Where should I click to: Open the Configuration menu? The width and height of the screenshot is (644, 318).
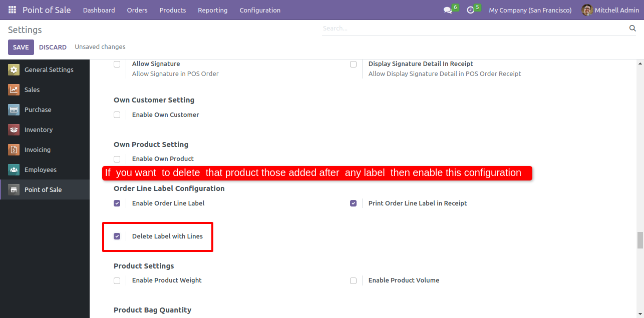click(260, 10)
